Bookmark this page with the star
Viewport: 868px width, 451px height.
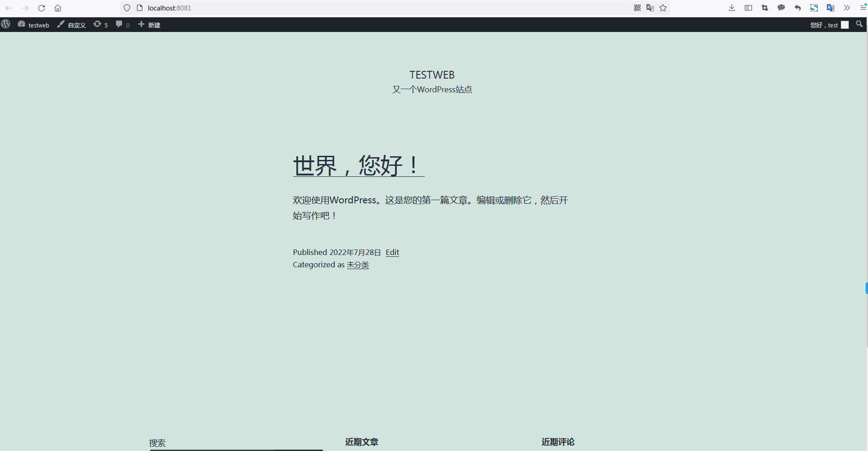[x=663, y=8]
